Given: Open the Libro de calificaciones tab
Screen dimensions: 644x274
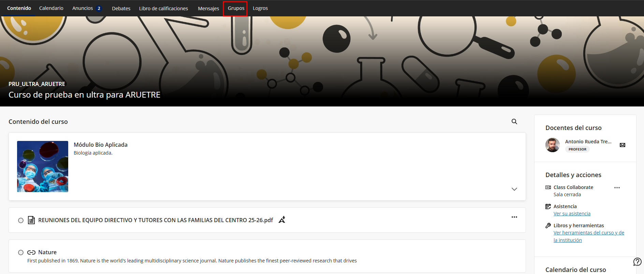Looking at the screenshot, I should click(163, 9).
